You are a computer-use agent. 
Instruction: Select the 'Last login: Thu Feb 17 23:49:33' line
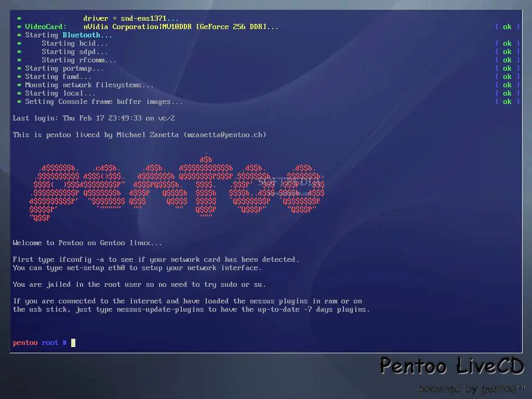(94, 118)
